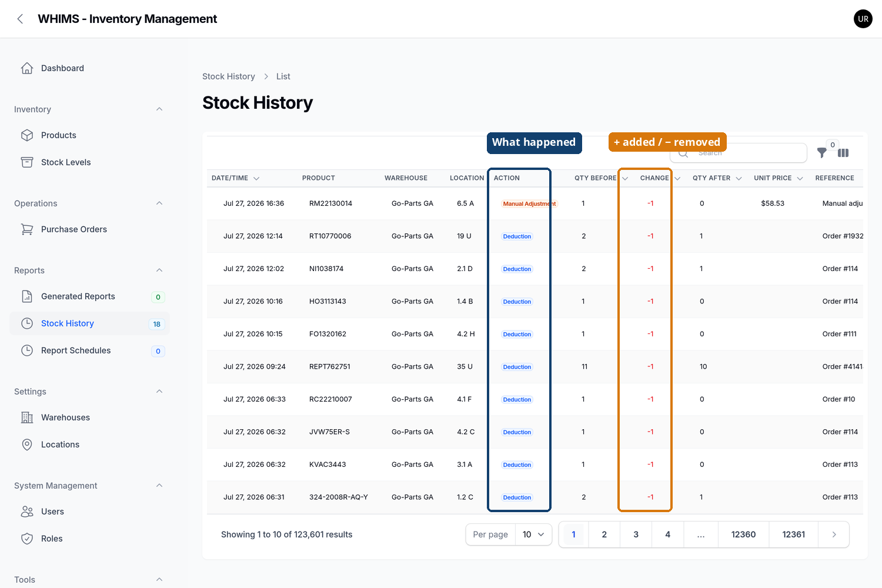The height and width of the screenshot is (588, 882).
Task: Collapse the Reports sidebar group
Action: point(159,270)
